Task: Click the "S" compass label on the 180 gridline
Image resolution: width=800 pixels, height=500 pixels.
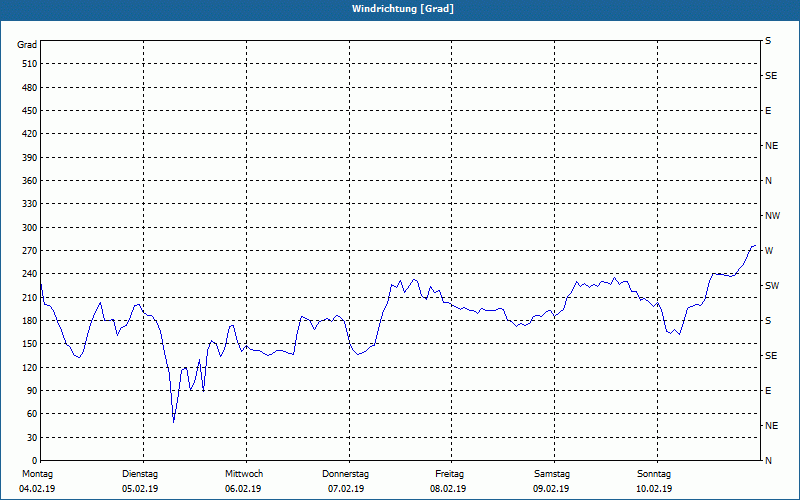Action: pos(769,320)
